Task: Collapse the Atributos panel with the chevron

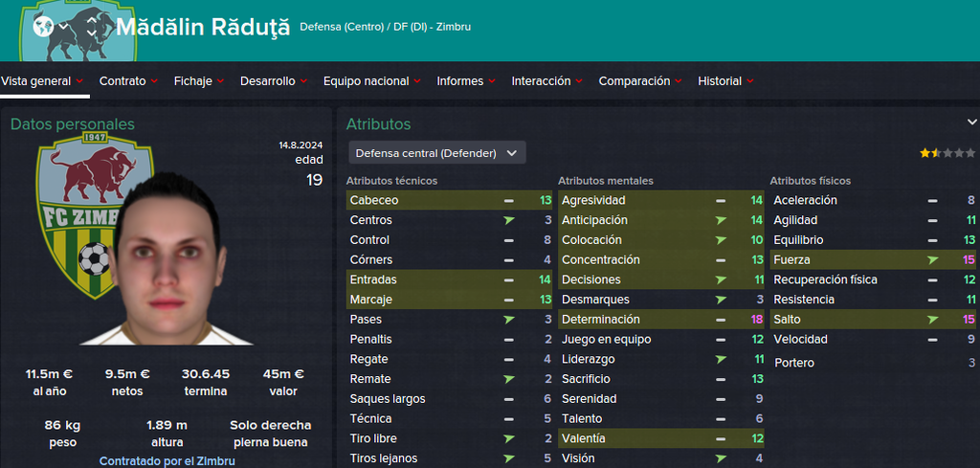Action: tap(971, 122)
